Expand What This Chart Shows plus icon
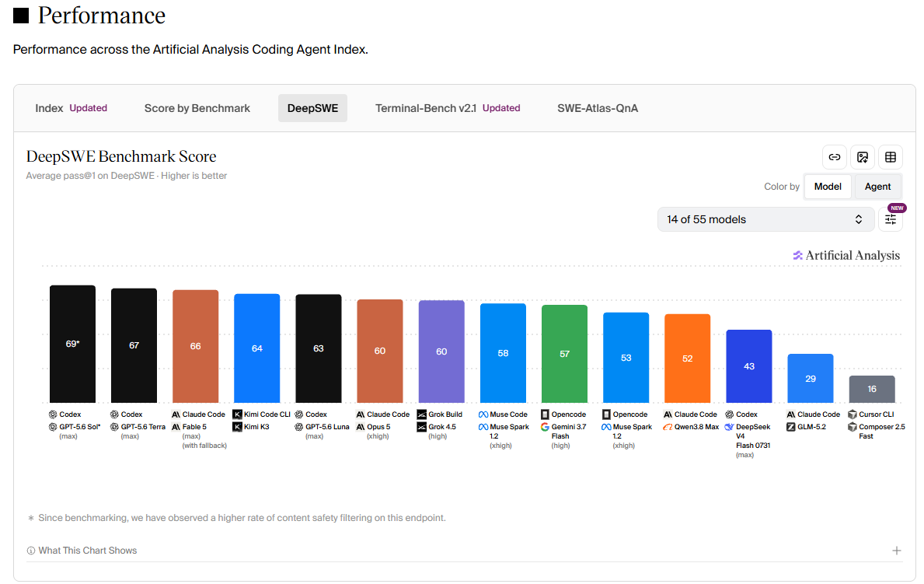The width and height of the screenshot is (924, 584). point(896,551)
